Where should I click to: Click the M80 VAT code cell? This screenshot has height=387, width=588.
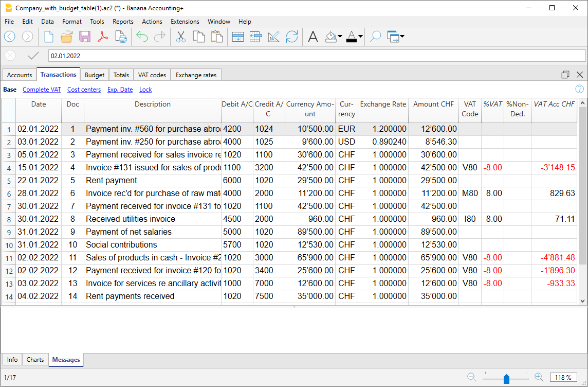tap(470, 193)
